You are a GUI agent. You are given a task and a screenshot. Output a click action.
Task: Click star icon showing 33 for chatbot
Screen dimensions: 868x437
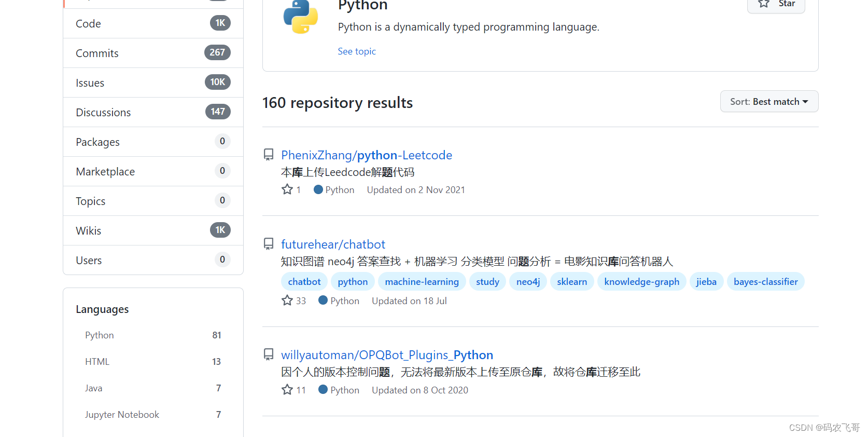coord(287,301)
